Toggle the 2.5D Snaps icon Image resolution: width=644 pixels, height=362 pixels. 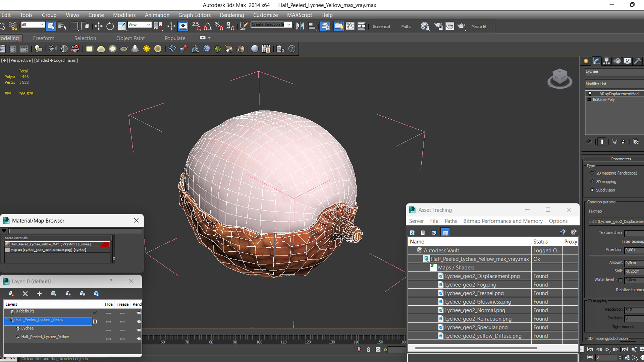tap(197, 26)
